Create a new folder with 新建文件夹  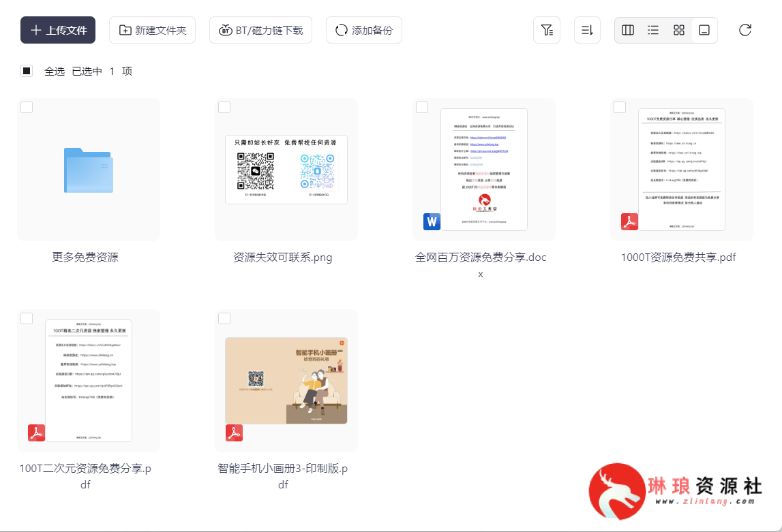coord(152,30)
